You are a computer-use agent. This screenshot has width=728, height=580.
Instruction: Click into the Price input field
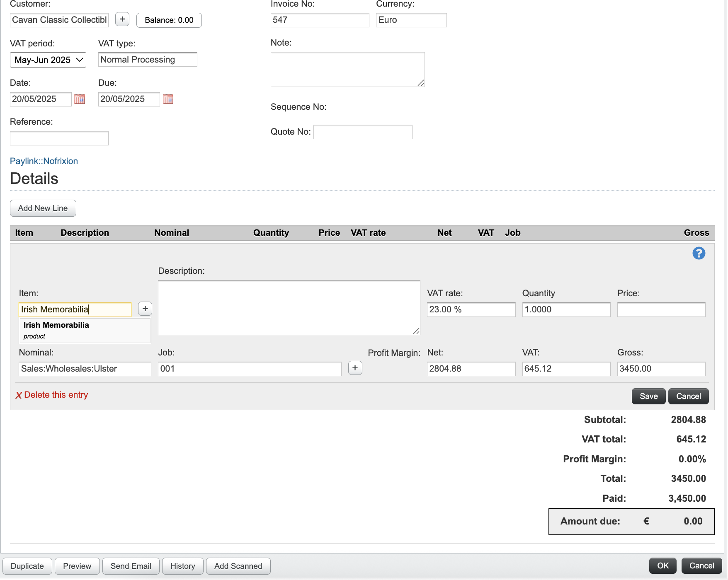coord(661,309)
